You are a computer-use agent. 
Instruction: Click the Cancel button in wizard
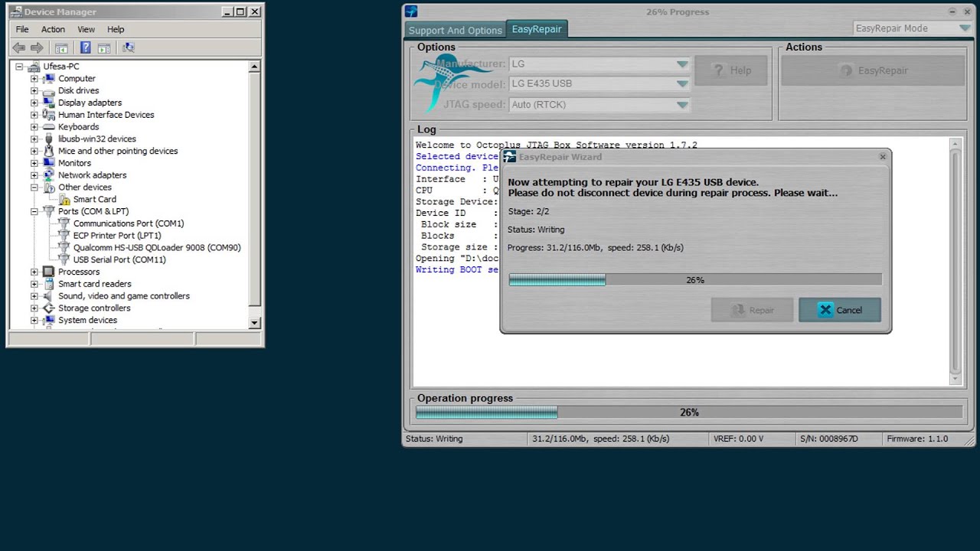click(840, 310)
